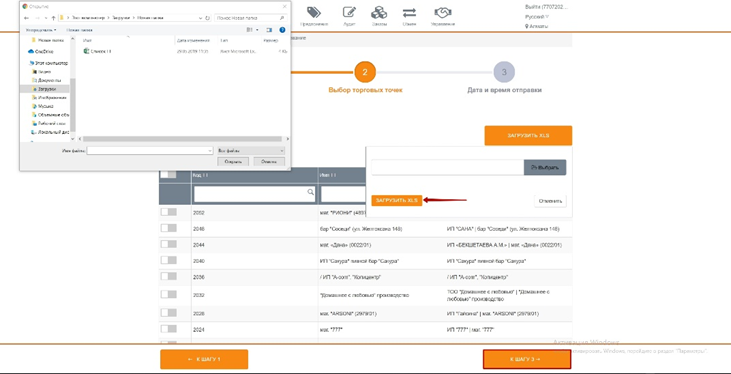731x374 pixels.
Task: Toggle the switch for row 2052
Action: [168, 212]
